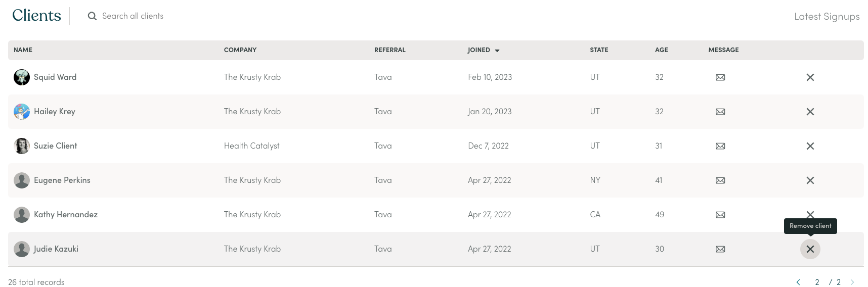
Task: Message Judie Kazuki using envelope icon
Action: (720, 249)
